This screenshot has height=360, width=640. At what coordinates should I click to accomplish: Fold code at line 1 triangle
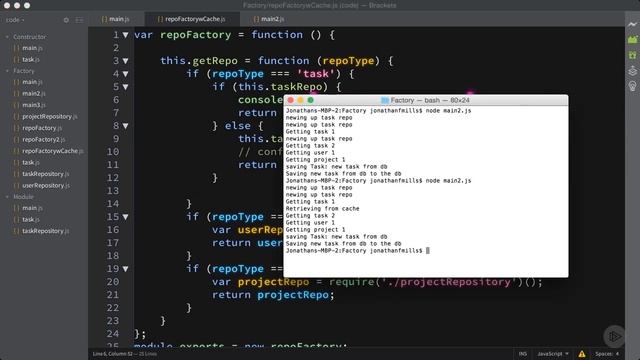click(125, 35)
